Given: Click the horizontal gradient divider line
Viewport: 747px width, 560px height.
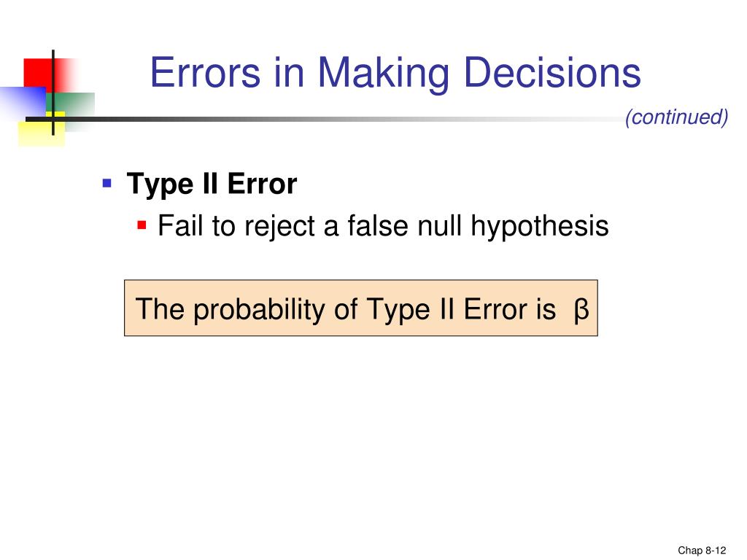Looking at the screenshot, I should pyautogui.click(x=324, y=119).
